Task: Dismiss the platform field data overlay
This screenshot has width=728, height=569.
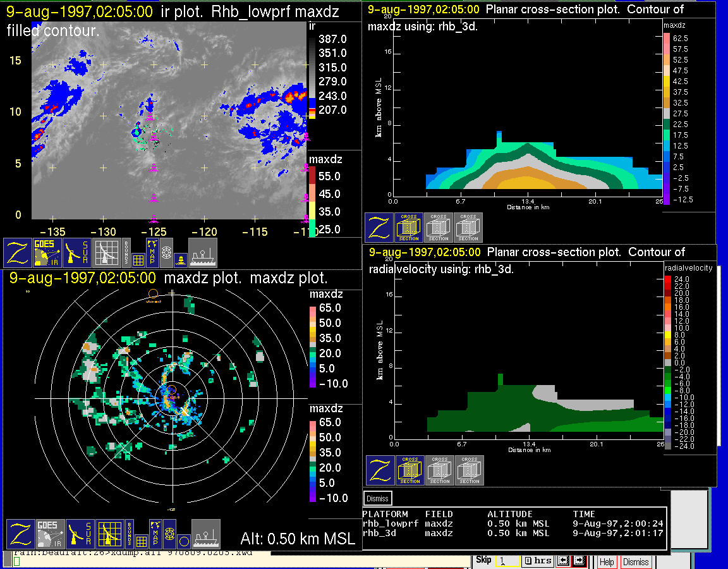Action: click(378, 498)
